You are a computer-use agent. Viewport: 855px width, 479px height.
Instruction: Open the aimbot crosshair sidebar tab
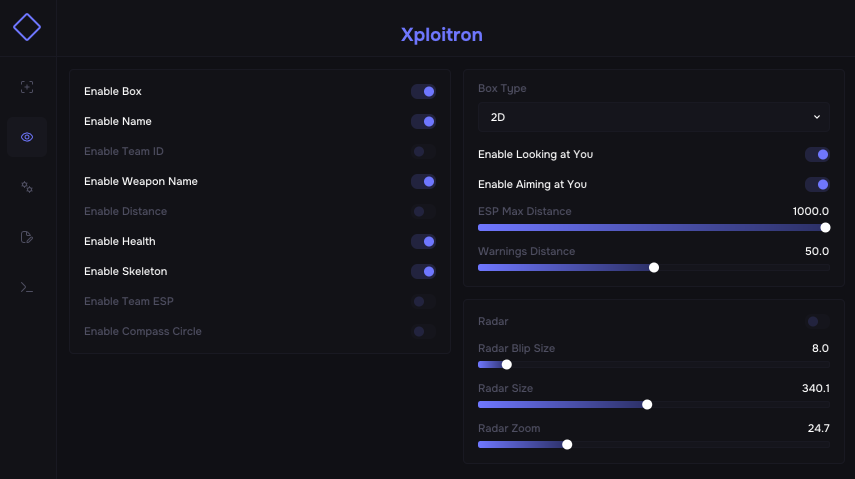point(27,87)
